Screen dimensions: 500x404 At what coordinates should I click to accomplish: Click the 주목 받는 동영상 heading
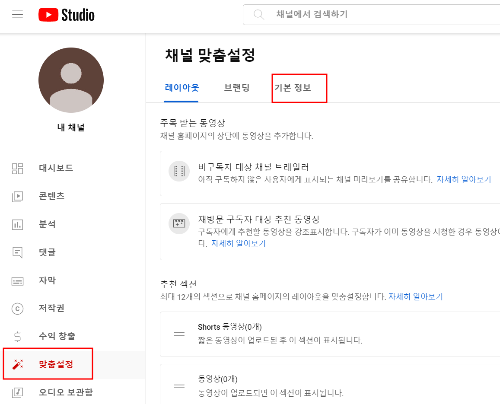pyautogui.click(x=193, y=123)
